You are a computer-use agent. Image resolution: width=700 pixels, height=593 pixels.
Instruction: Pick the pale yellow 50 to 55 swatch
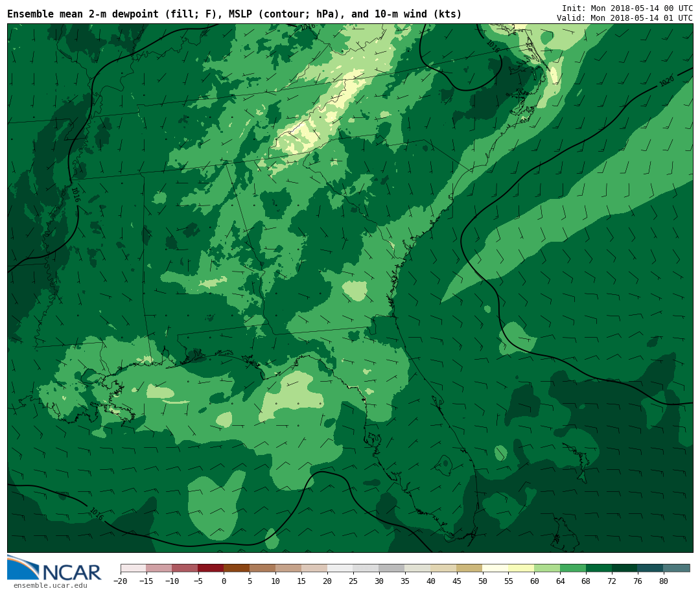(495, 568)
